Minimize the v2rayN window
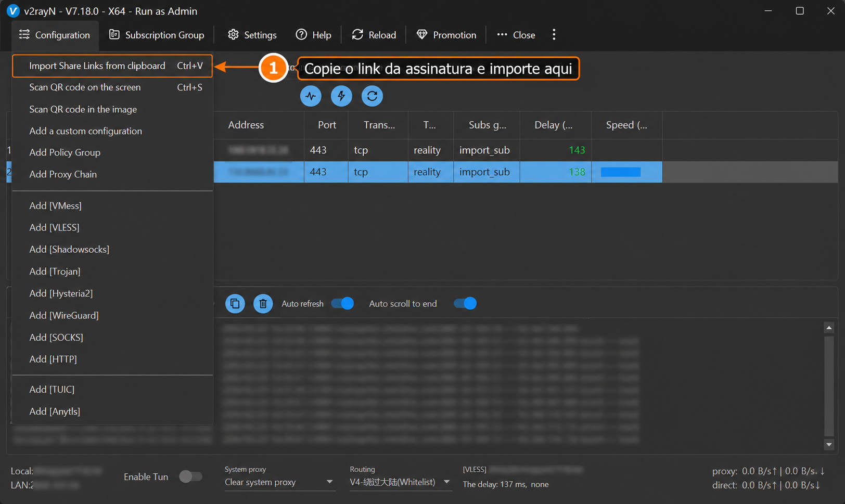Screen dimensions: 845x504 (769, 11)
